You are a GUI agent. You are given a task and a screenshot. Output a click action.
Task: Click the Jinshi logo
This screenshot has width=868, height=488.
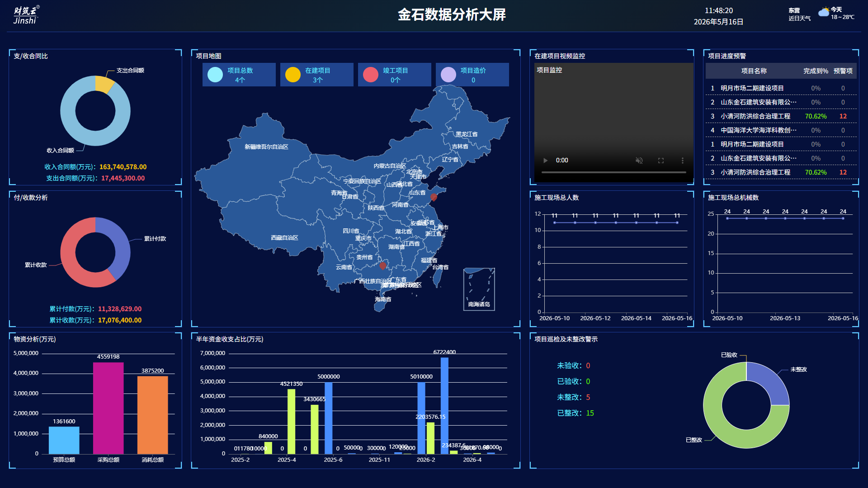(x=26, y=15)
